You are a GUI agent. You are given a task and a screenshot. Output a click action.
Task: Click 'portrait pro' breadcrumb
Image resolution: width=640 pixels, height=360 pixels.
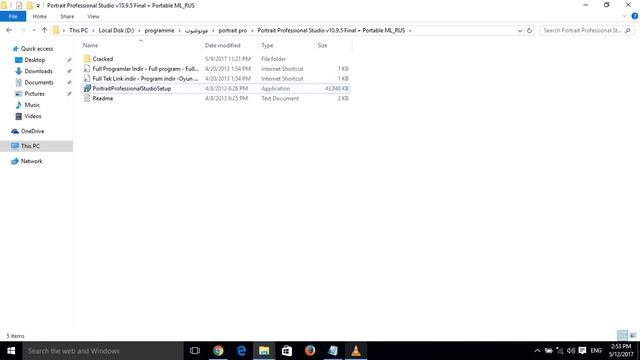[233, 30]
